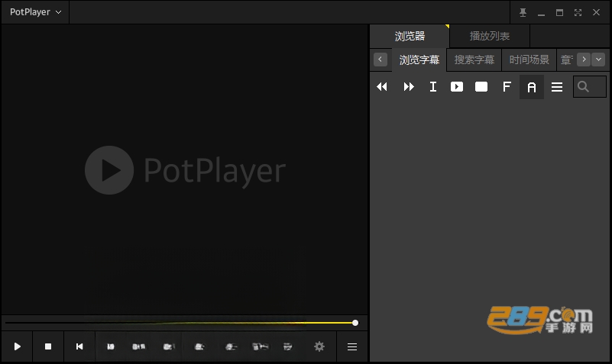Maximize the PotPlayer window

click(x=559, y=12)
